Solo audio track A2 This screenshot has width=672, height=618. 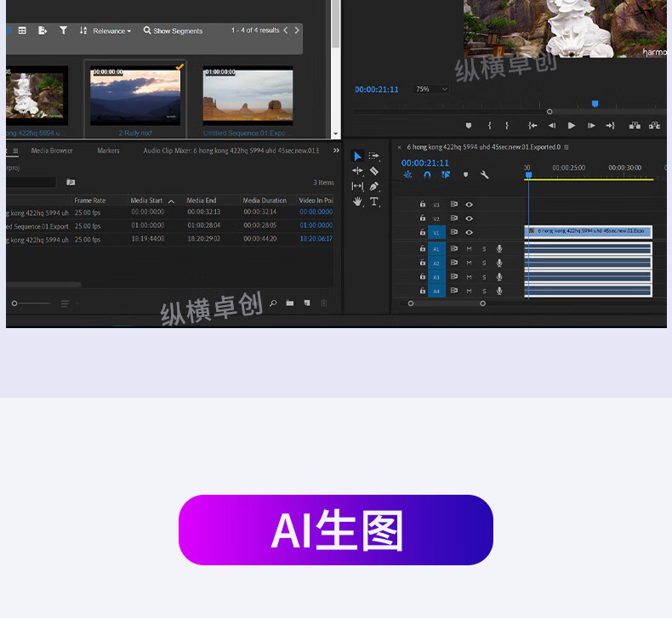click(x=484, y=264)
